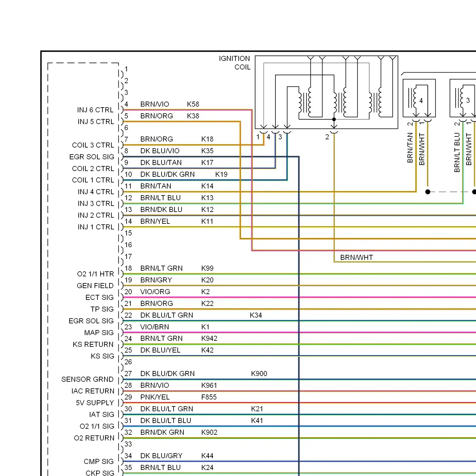The height and width of the screenshot is (476, 476).
Task: Click the PNK/YEL wire color text
Action: (x=155, y=397)
